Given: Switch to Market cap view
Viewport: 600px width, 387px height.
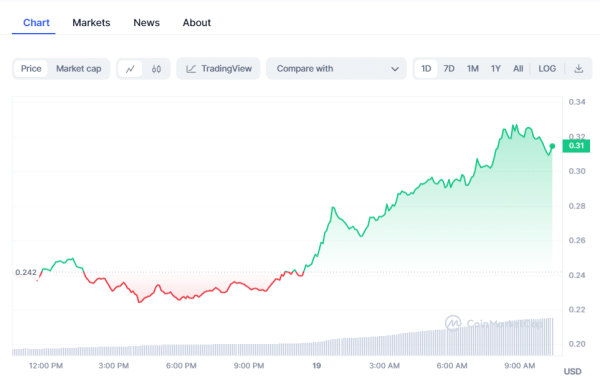Looking at the screenshot, I should click(x=78, y=69).
